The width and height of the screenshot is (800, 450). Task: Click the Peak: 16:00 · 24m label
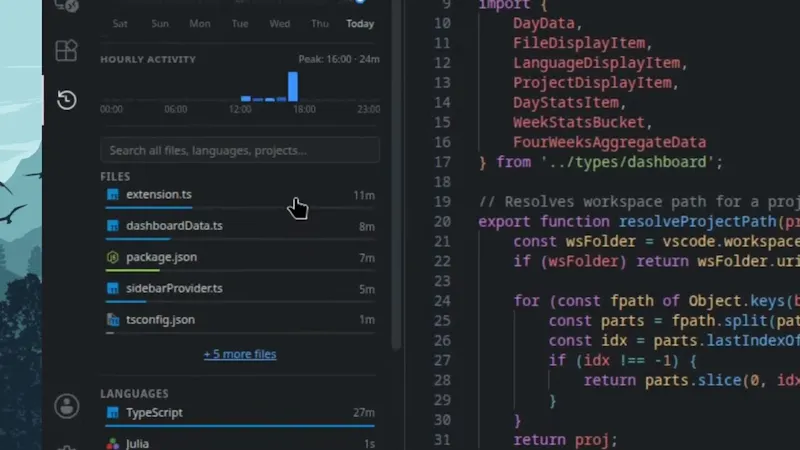click(339, 59)
